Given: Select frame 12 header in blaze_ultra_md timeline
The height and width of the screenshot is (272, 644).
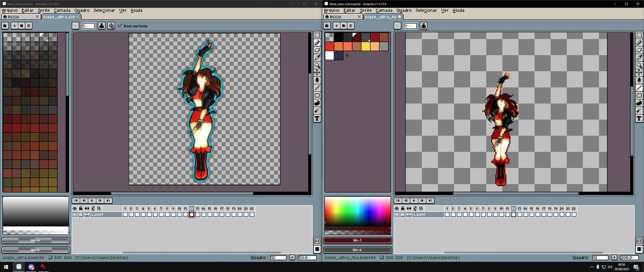Looking at the screenshot, I should (513, 208).
